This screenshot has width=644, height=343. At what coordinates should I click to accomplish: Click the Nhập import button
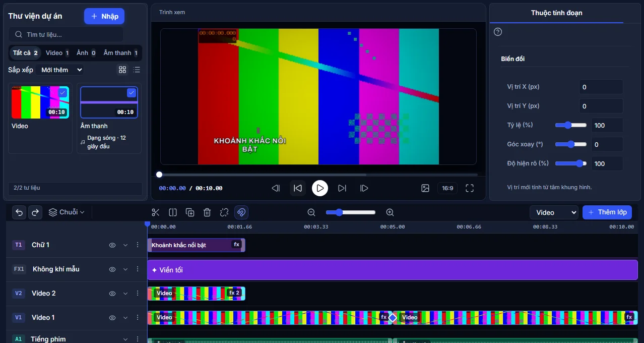[x=104, y=16]
